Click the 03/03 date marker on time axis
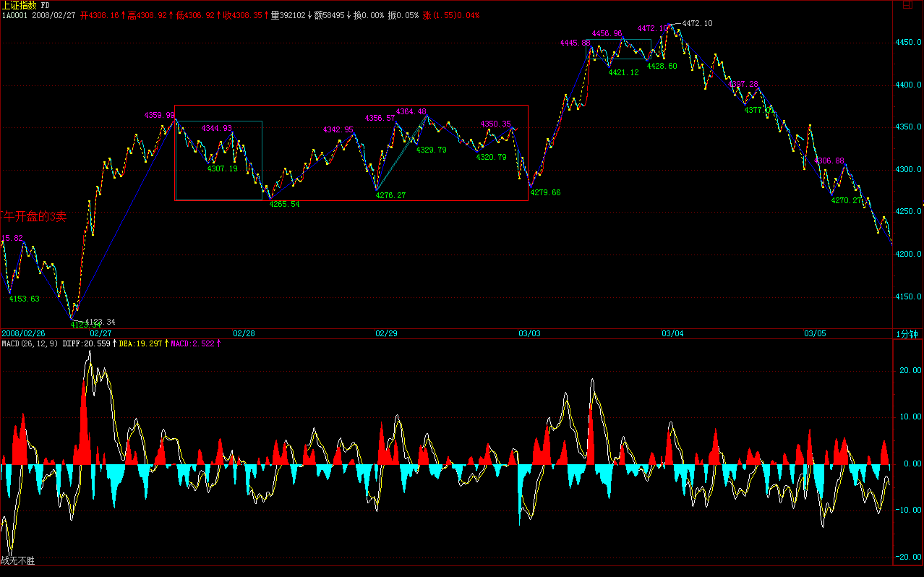924x577 pixels. [529, 334]
